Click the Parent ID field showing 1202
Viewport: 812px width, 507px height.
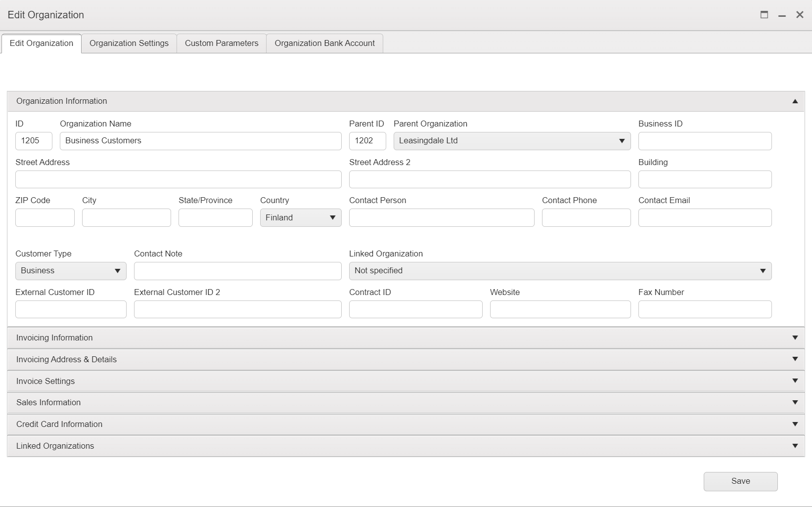(367, 141)
